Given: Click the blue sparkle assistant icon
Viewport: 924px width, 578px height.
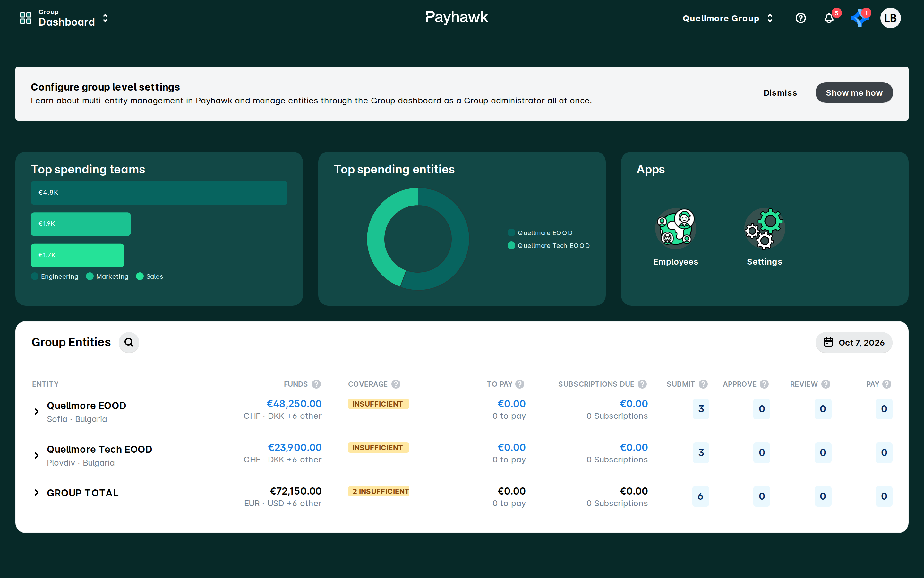Looking at the screenshot, I should 859,18.
